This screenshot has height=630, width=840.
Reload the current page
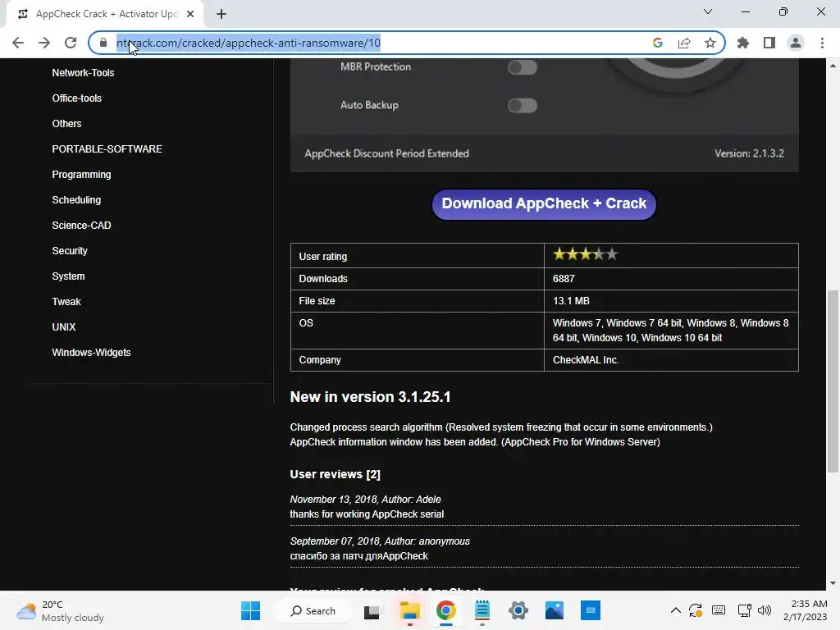click(x=71, y=43)
